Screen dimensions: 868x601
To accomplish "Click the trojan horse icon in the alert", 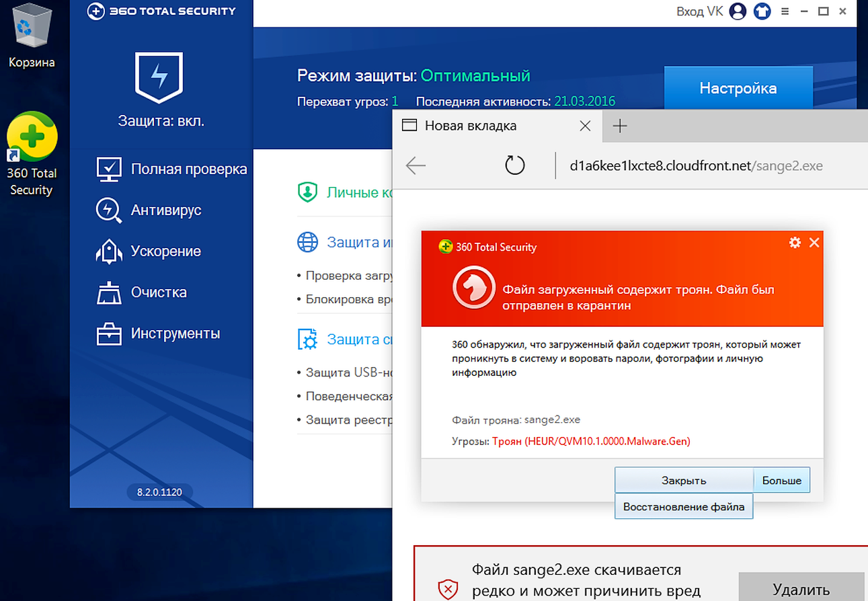I will (x=474, y=288).
